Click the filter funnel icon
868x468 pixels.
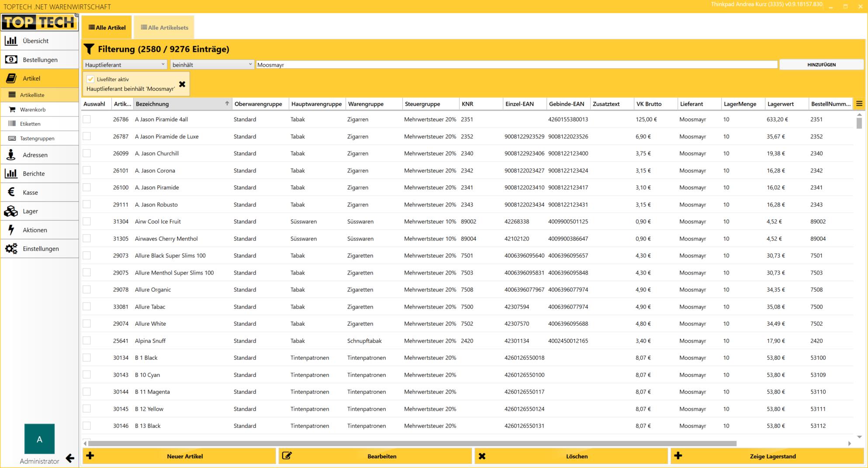[x=89, y=49]
